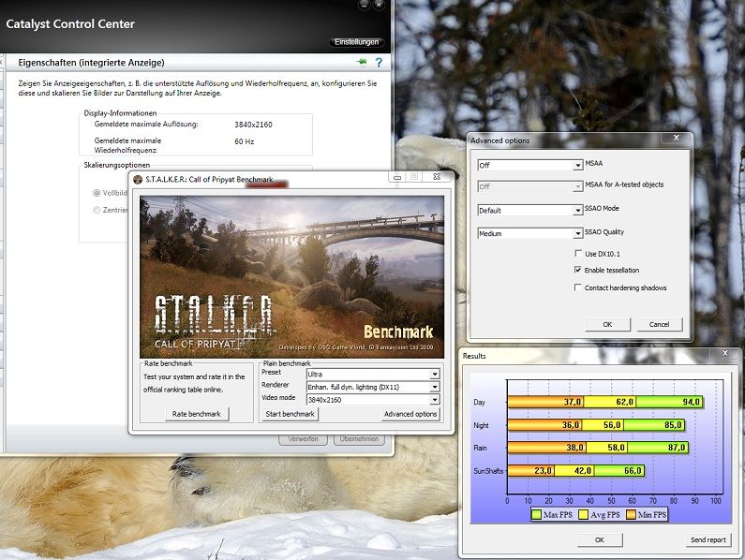Expand the Renderer dropdown list

[434, 386]
